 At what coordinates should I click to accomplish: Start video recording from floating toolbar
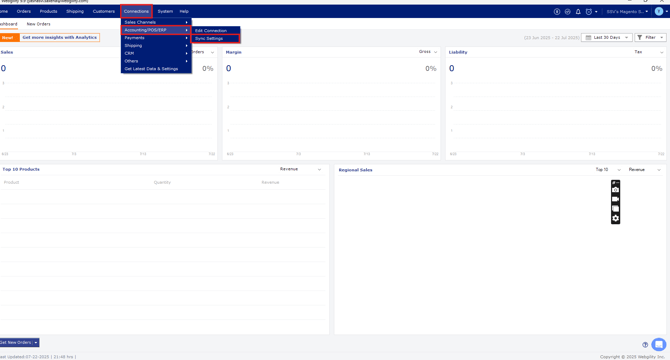point(615,199)
